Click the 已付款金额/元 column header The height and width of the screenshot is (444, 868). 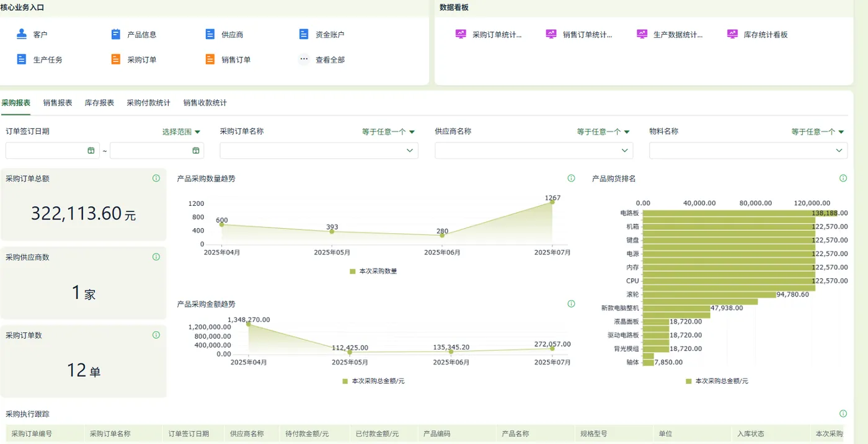(x=383, y=433)
